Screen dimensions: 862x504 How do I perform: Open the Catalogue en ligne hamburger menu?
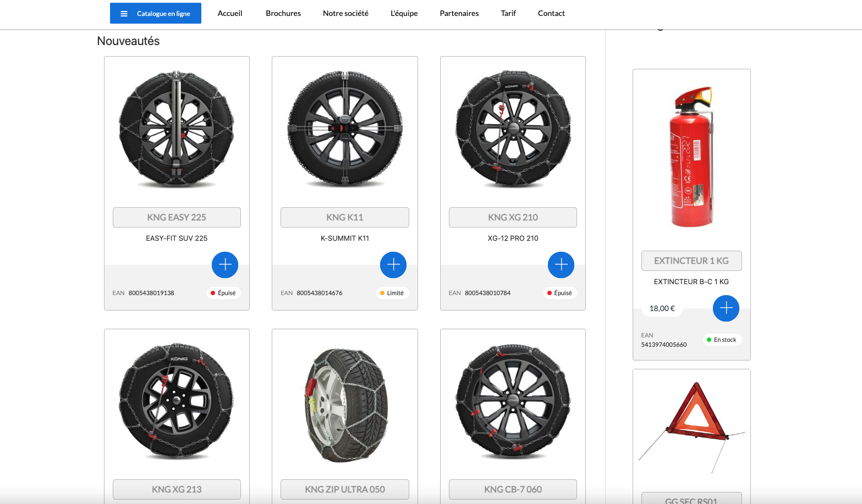156,13
